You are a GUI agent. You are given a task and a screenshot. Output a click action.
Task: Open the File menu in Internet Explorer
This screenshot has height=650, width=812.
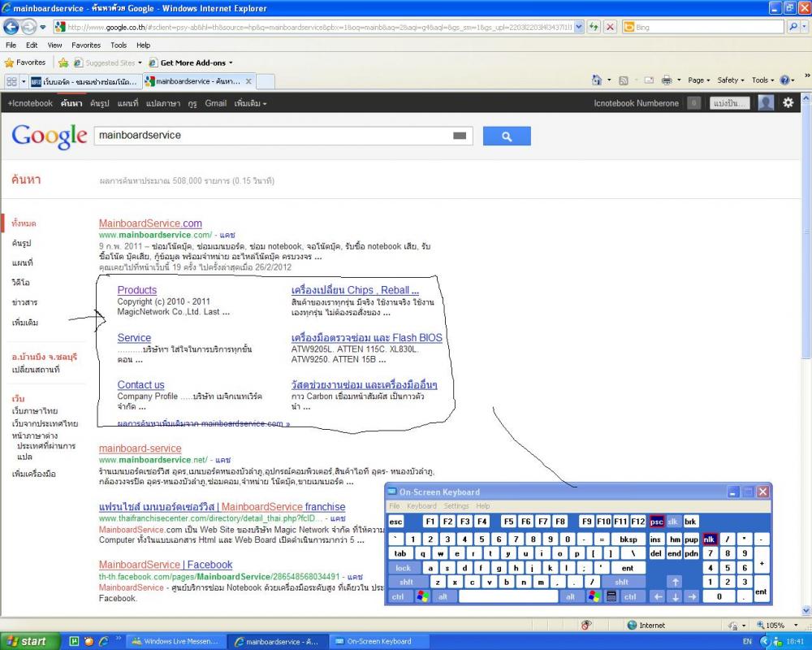click(11, 45)
